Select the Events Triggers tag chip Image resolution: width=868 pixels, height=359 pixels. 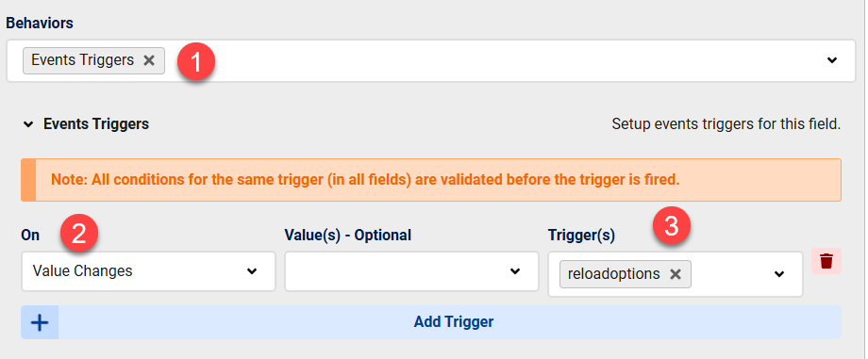click(x=82, y=60)
